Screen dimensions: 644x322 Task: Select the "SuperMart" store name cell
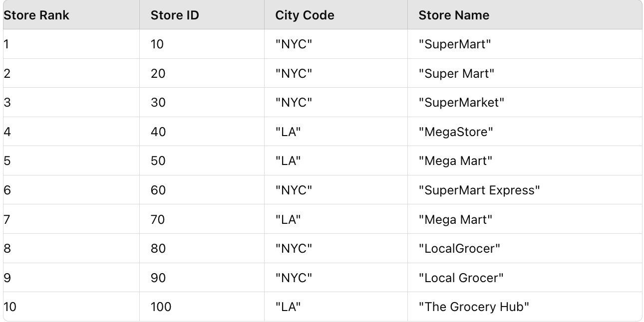[455, 44]
